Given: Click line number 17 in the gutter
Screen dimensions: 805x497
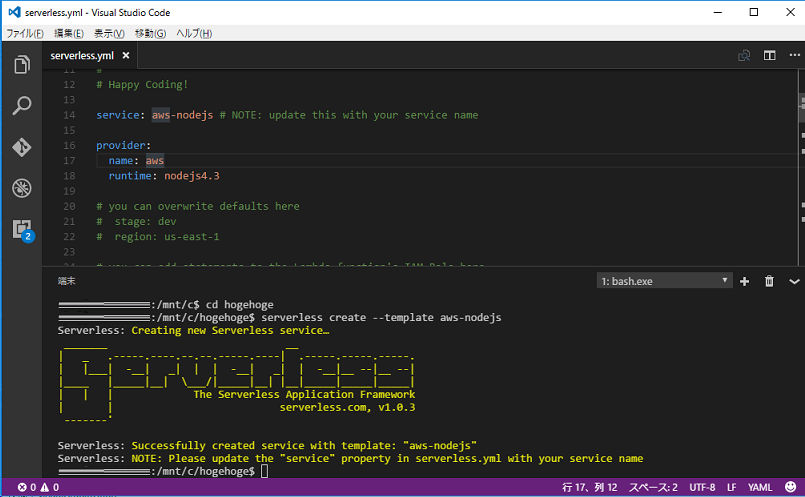Looking at the screenshot, I should click(69, 161).
